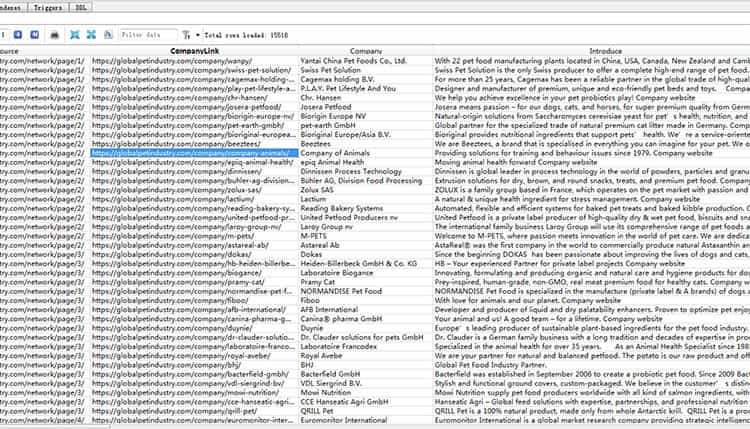Select 'Heiden-Billerbeck GmbH & Co. KG' cell
The height and width of the screenshot is (429, 750).
tap(366, 264)
